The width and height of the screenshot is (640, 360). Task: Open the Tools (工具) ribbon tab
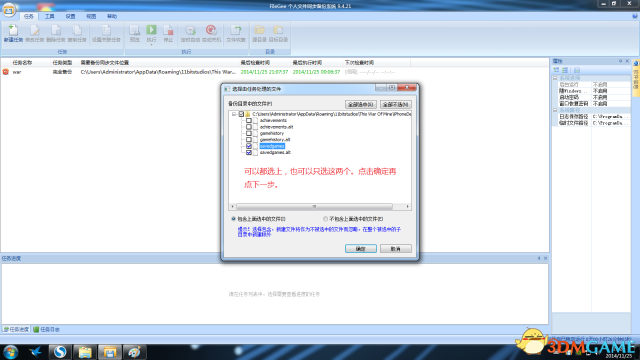point(49,16)
